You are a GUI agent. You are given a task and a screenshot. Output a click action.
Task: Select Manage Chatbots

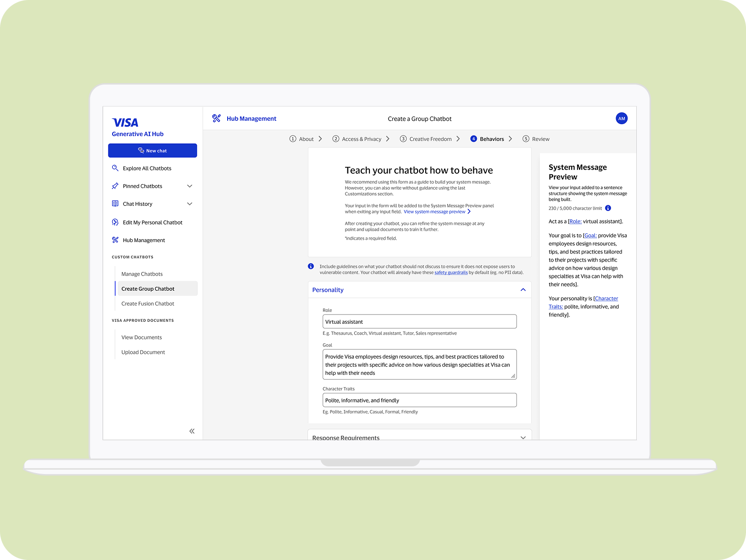(142, 274)
